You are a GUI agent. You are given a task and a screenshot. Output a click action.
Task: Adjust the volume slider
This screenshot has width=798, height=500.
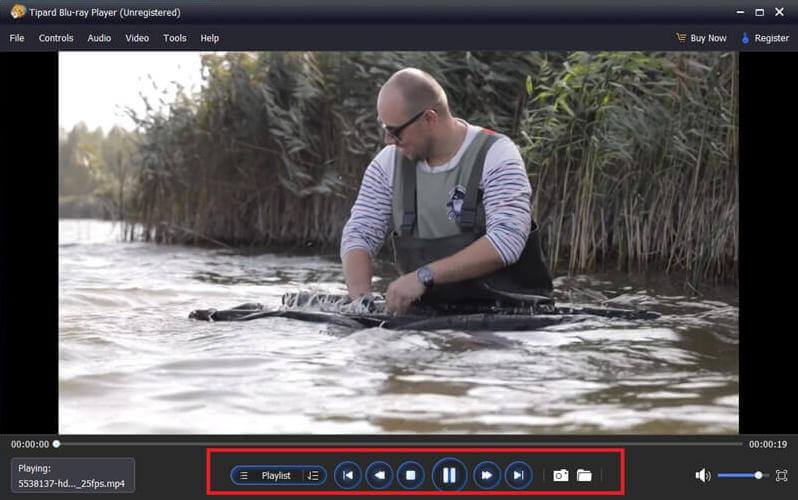pyautogui.click(x=742, y=475)
